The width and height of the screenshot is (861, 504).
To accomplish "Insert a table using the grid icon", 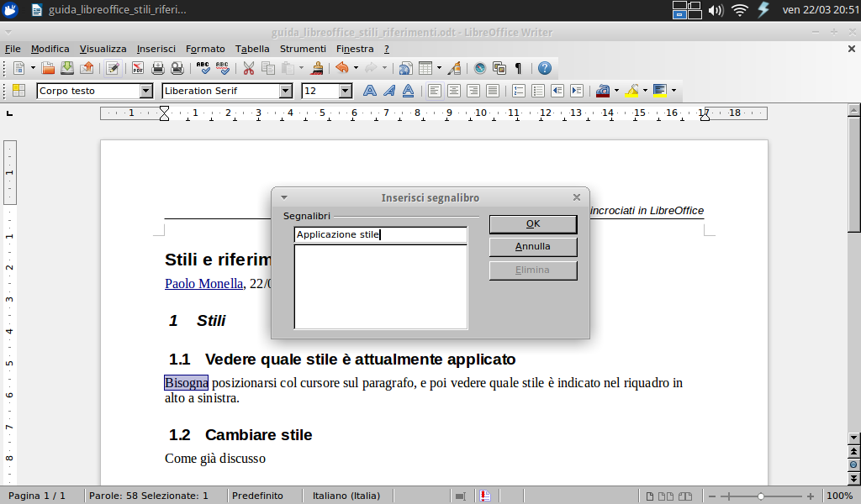I will (x=425, y=68).
